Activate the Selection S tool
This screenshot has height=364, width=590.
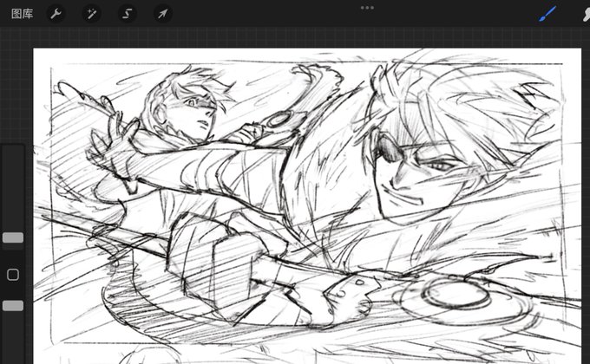pyautogui.click(x=128, y=14)
